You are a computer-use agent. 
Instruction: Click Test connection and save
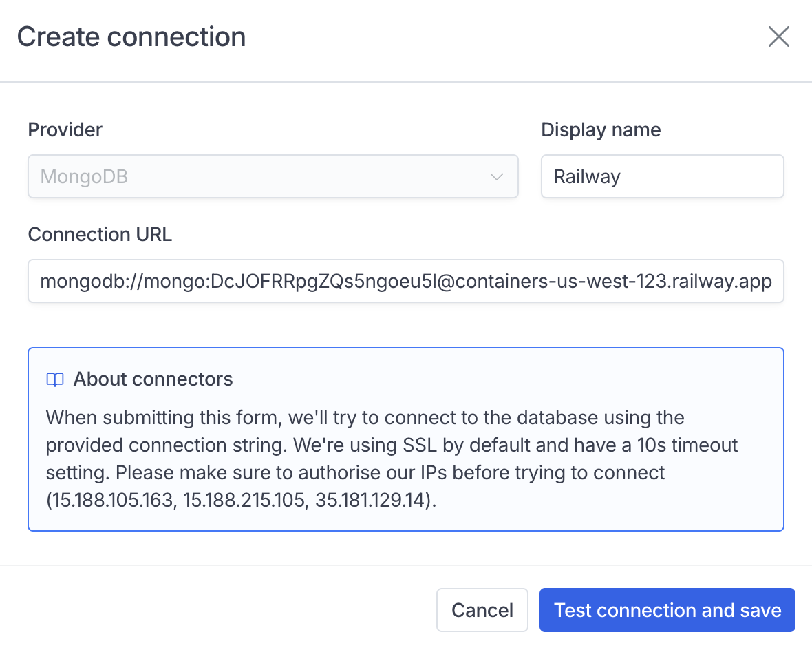coord(667,610)
